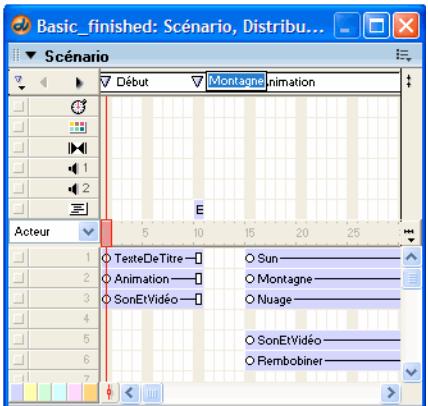Select the TexteDeTitre sprite

152,258
